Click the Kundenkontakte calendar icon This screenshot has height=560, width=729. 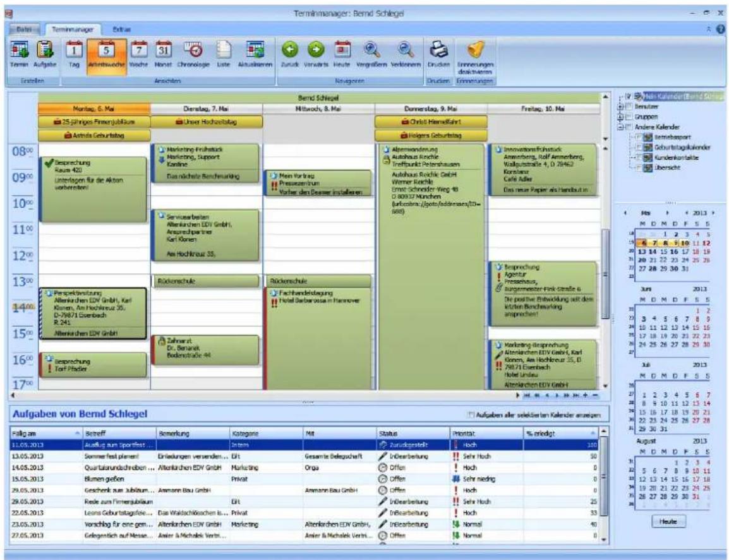point(648,158)
